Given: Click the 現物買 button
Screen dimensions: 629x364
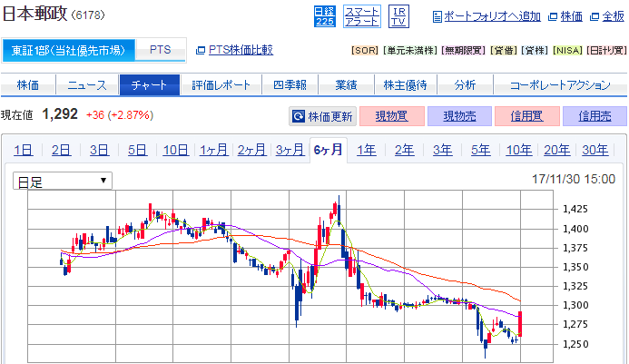Looking at the screenshot, I should pyautogui.click(x=392, y=116).
